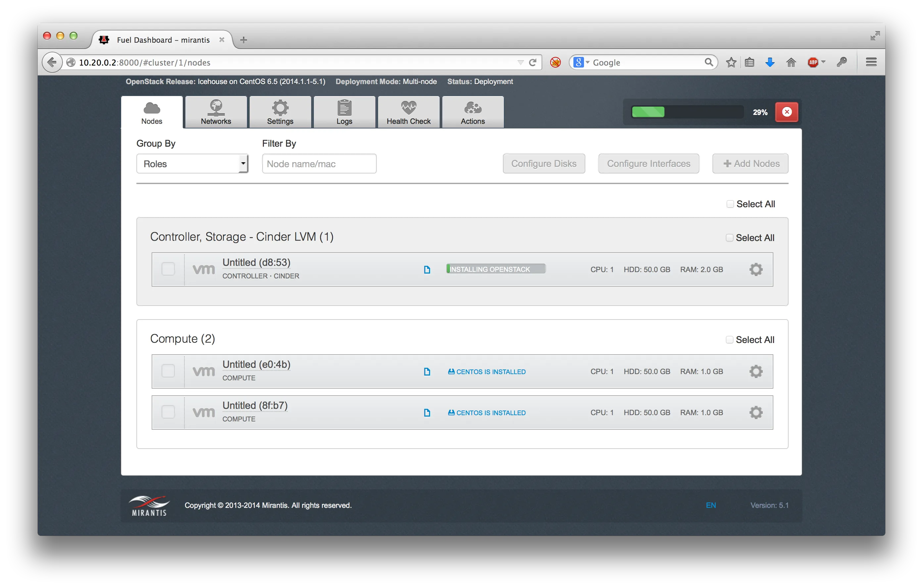The height and width of the screenshot is (588, 923).
Task: Switch to the Networks tab
Action: (216, 112)
